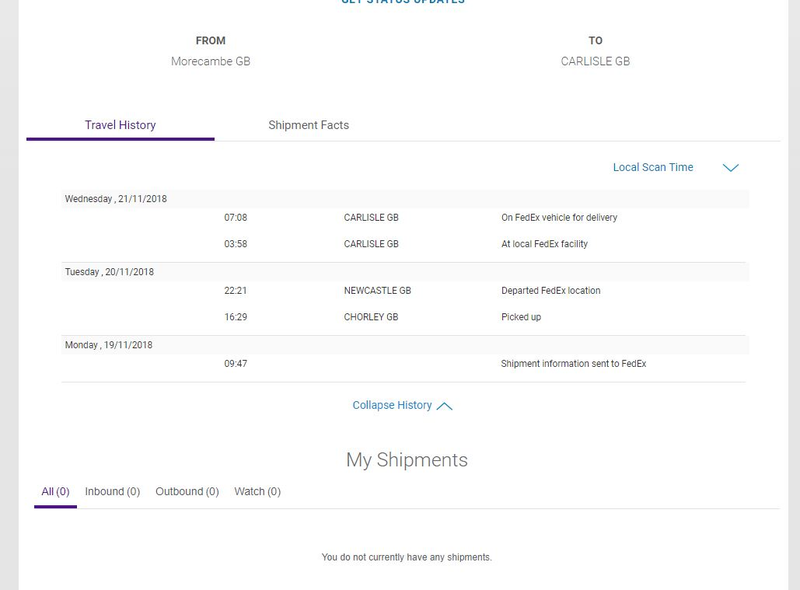Select the Tuesday 20/11/2018 date header

point(405,272)
